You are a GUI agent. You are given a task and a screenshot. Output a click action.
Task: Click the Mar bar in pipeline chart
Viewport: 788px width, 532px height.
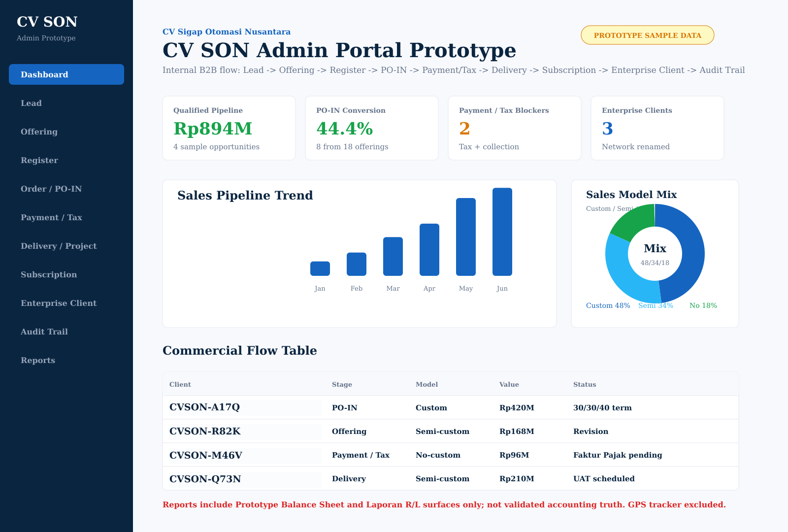[x=393, y=256]
